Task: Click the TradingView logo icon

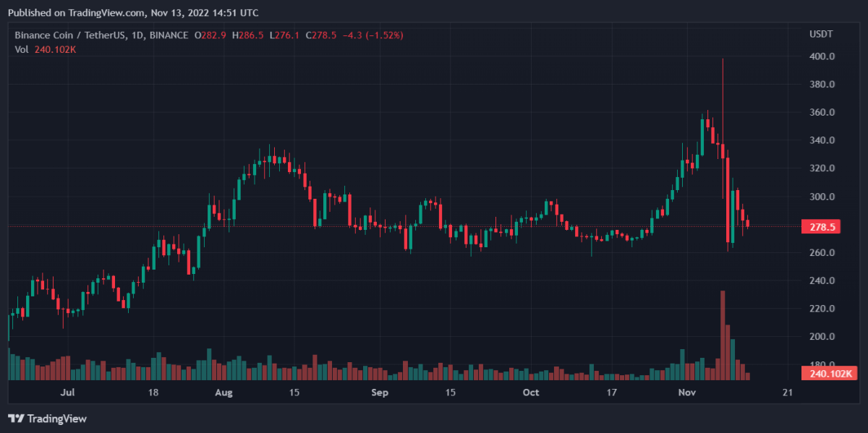Action: click(x=16, y=419)
